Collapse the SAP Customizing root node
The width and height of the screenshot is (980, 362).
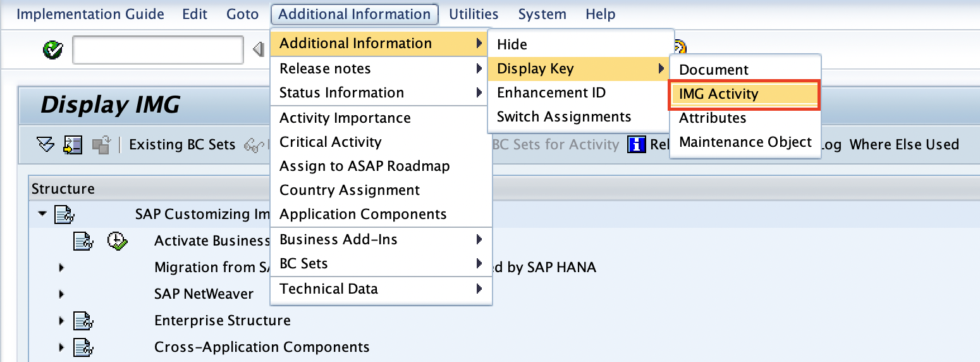[x=42, y=215]
